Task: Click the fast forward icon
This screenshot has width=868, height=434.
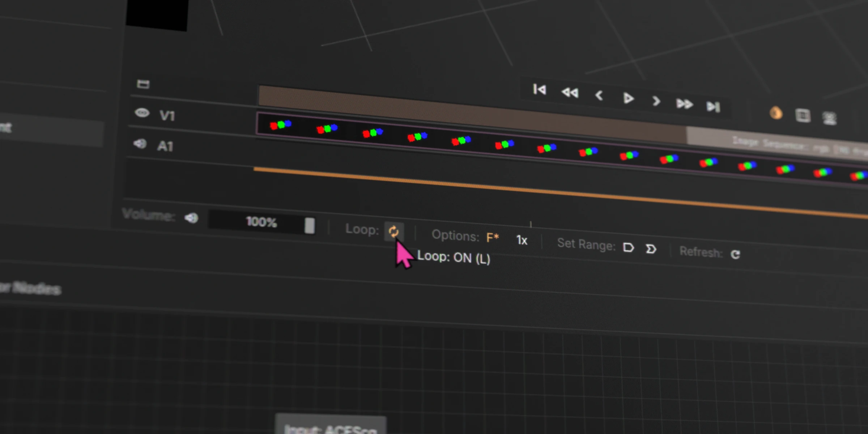Action: (x=684, y=104)
